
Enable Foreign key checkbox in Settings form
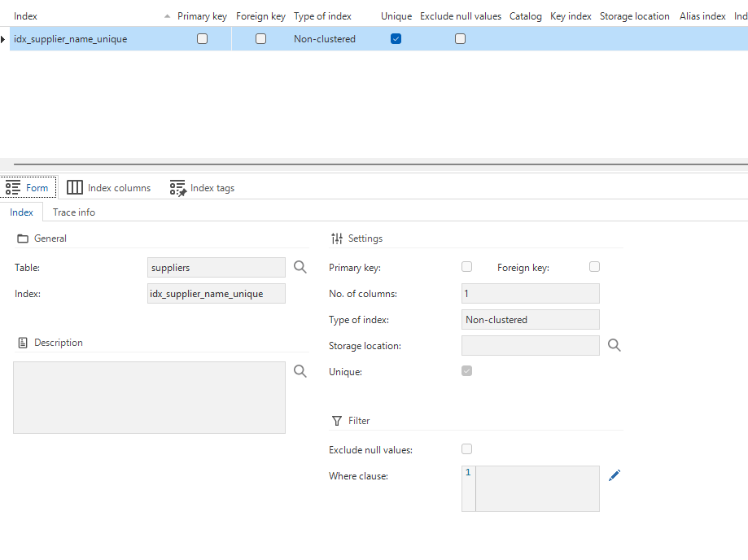594,267
